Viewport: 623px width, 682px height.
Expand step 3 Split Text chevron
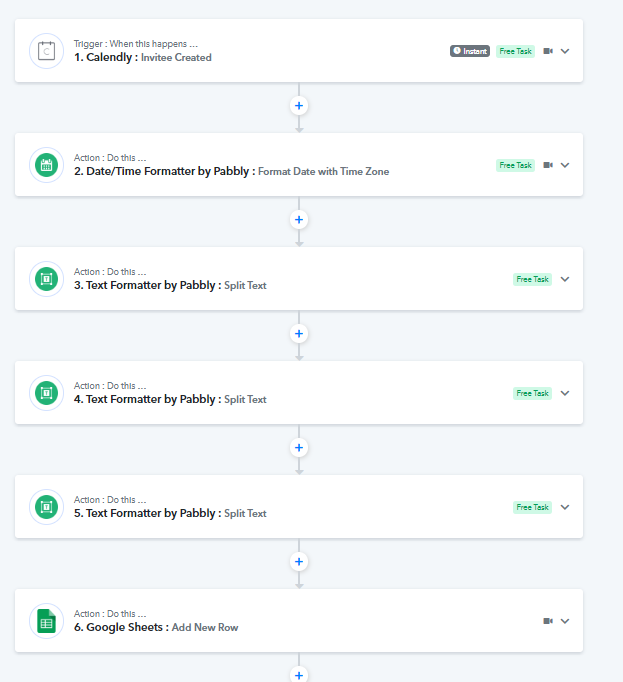[565, 279]
